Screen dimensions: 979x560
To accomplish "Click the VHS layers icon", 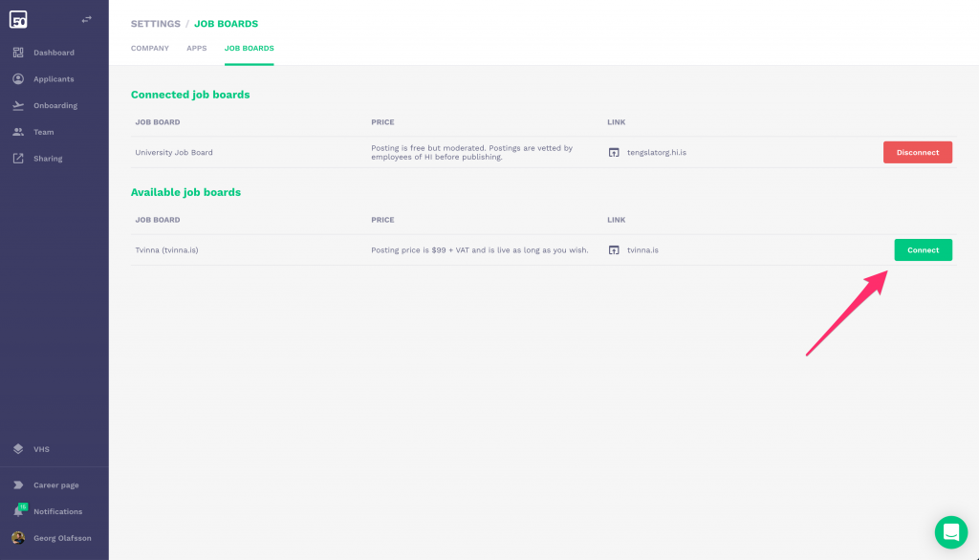I will [x=18, y=449].
